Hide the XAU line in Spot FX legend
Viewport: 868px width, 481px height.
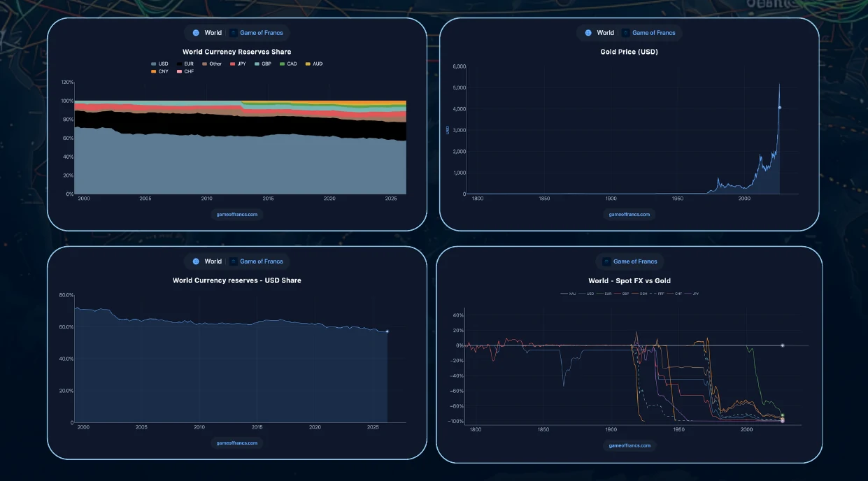click(568, 294)
